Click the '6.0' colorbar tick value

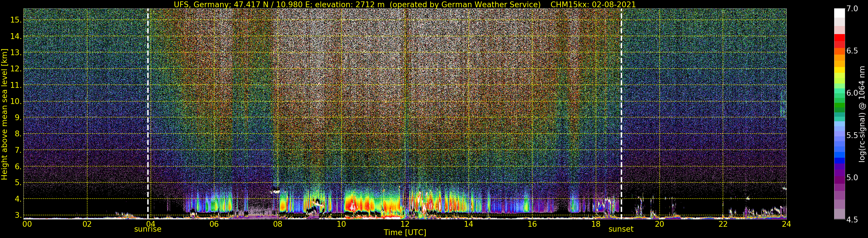point(852,93)
